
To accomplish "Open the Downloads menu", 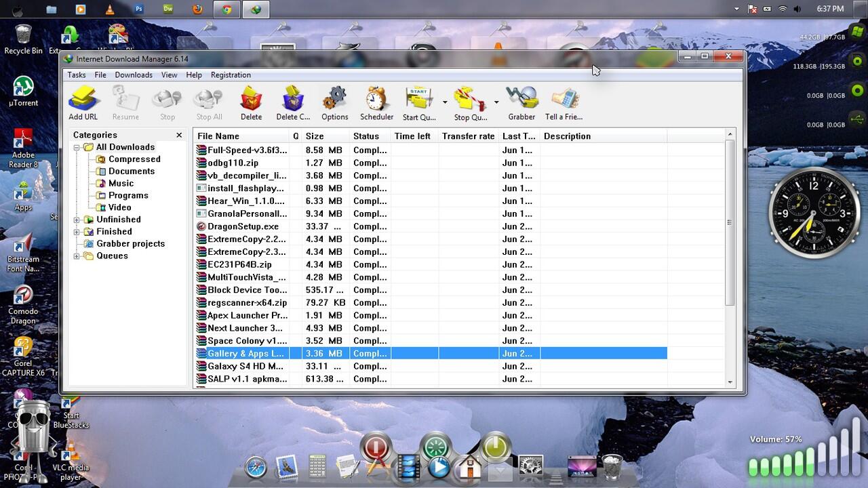I will click(134, 75).
